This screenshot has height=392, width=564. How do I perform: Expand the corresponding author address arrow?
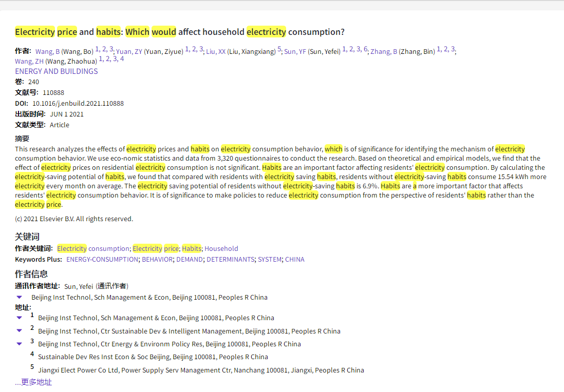click(x=20, y=297)
